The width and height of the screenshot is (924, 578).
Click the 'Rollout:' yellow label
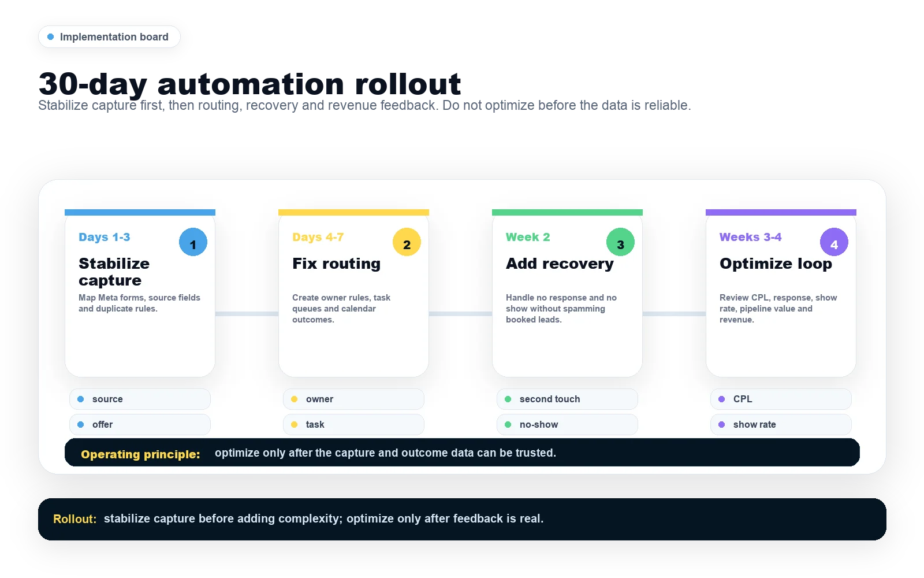point(74,519)
